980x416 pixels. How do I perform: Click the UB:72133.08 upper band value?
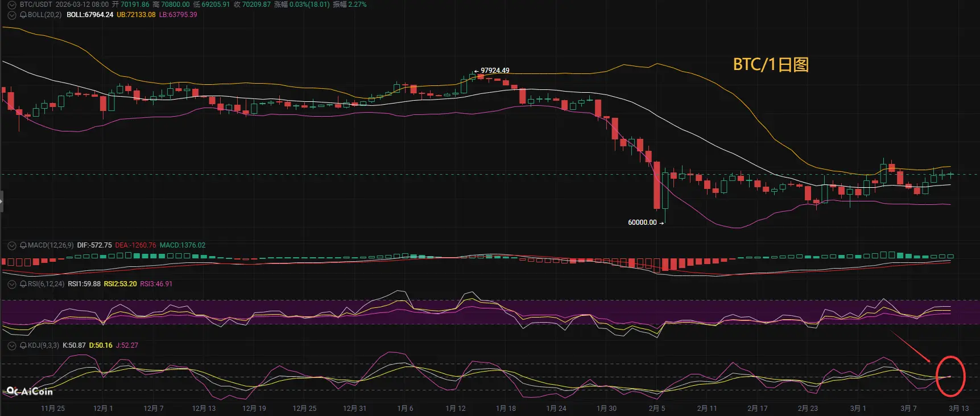(x=136, y=15)
